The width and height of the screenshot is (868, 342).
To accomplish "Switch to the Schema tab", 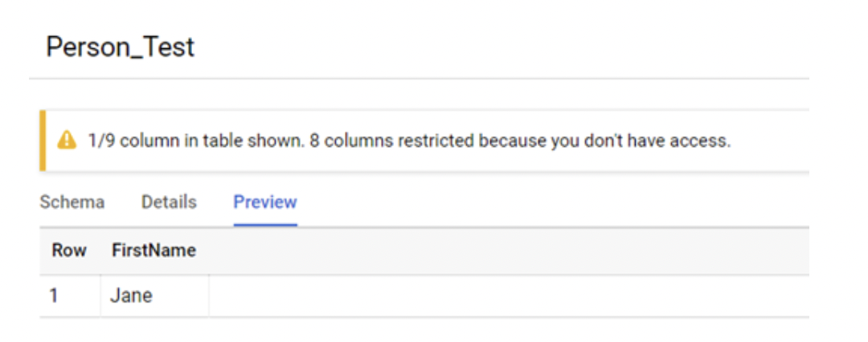I will tap(72, 202).
